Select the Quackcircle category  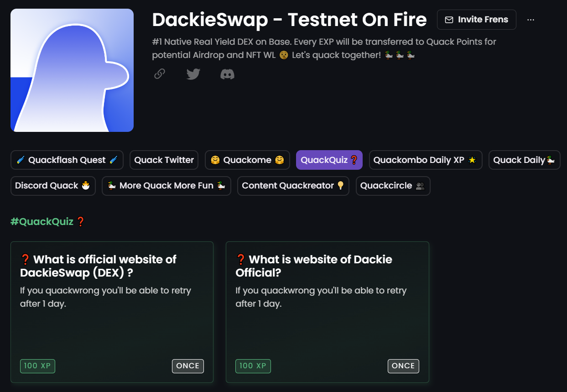pos(393,186)
